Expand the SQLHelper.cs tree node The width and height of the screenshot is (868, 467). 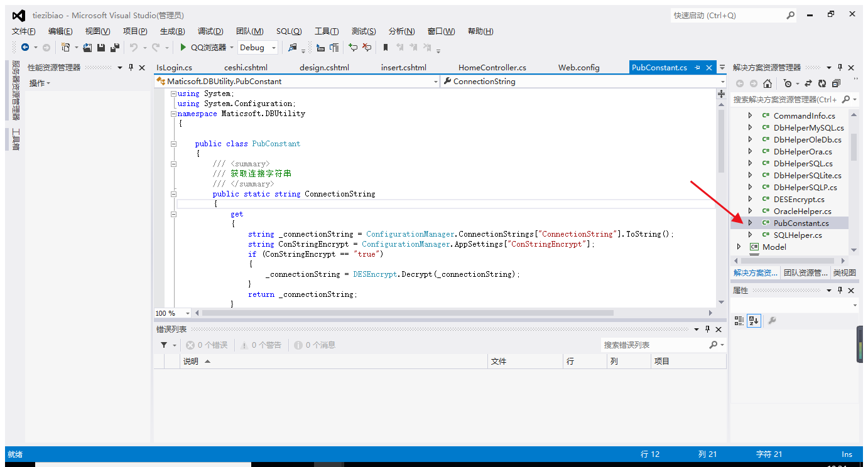pyautogui.click(x=750, y=235)
